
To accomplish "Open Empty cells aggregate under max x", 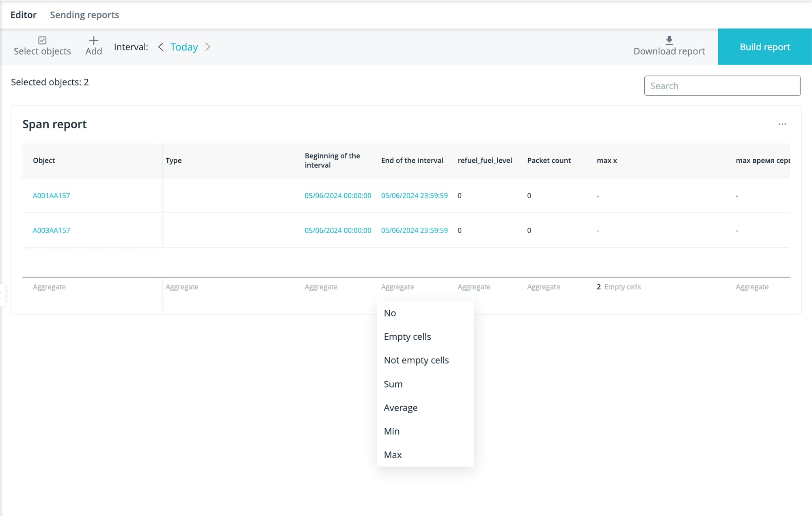I will 622,287.
